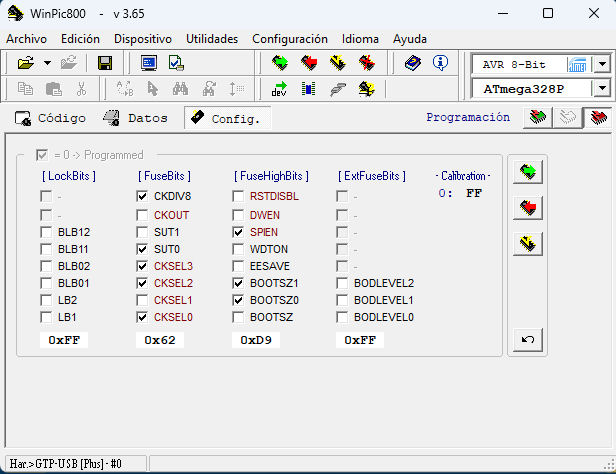Open the Edición menu
The height and width of the screenshot is (474, 616).
pos(80,39)
